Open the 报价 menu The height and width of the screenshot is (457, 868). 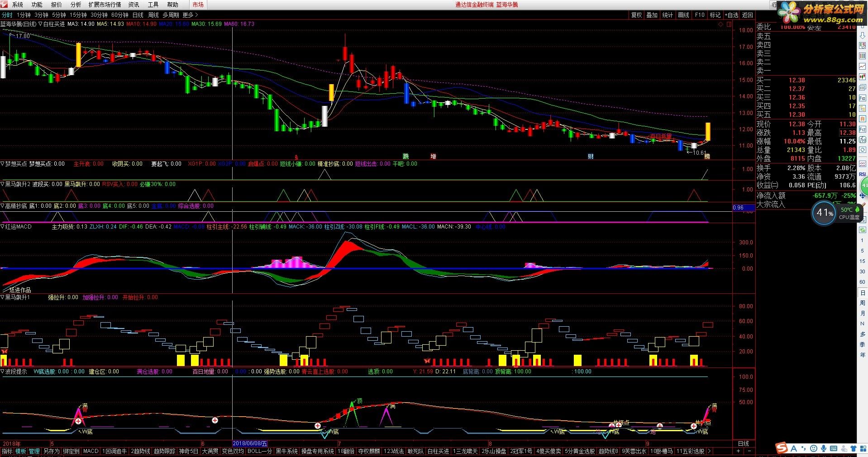57,5
